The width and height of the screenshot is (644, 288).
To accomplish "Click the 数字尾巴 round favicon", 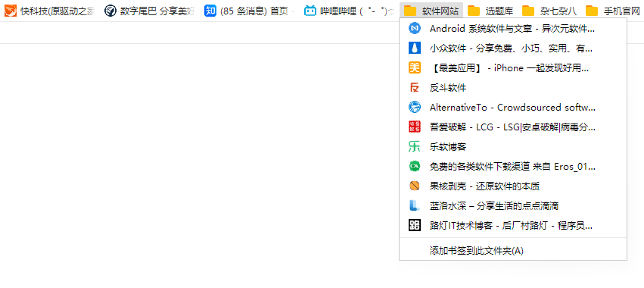I will click(110, 11).
